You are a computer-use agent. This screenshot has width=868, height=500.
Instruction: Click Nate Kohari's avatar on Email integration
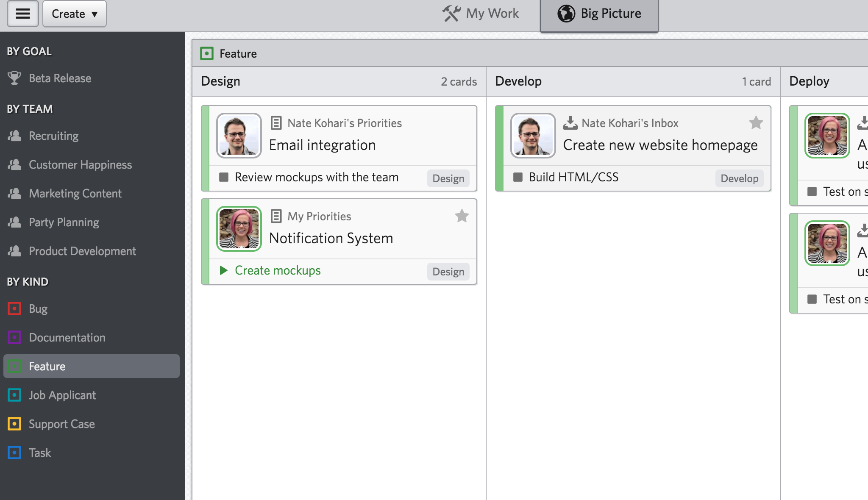click(239, 136)
